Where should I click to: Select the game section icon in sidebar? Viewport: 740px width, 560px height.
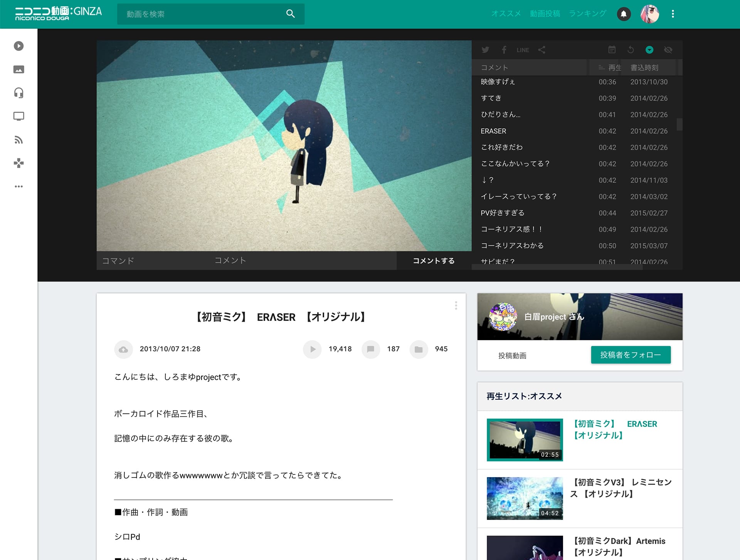pos(18,163)
